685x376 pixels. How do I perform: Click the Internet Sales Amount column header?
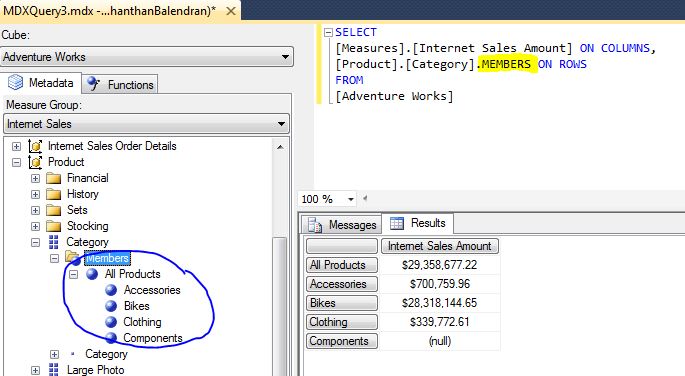(439, 246)
